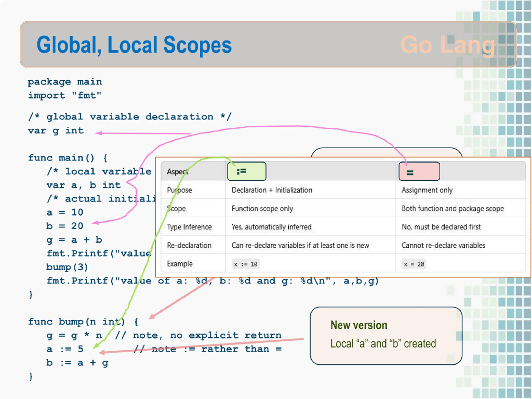The image size is (532, 399).
Task: Select "Declaration + Initialization" cell
Action: [x=272, y=190]
